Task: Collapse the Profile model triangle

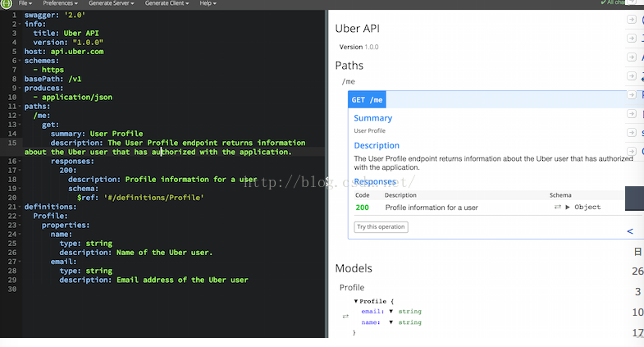Action: pyautogui.click(x=356, y=301)
